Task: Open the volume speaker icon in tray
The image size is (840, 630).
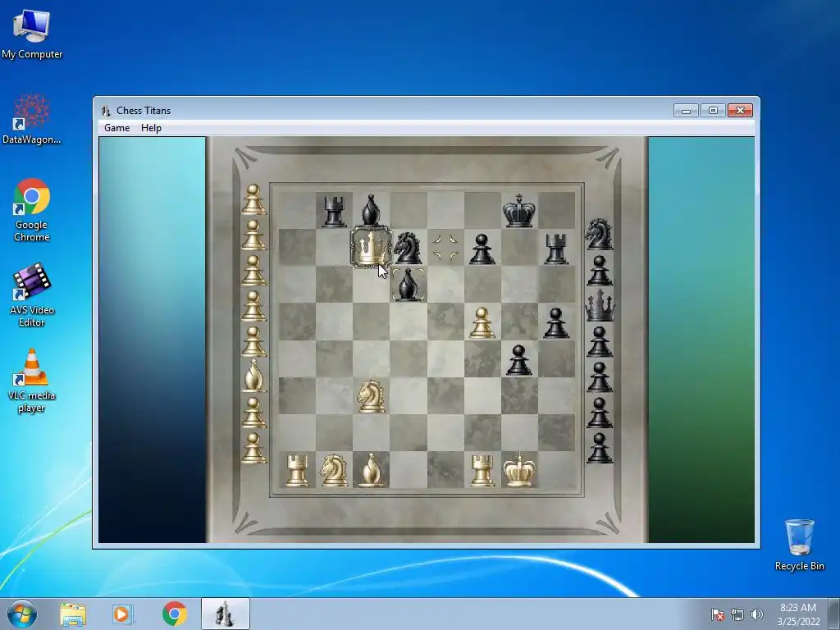Action: [756, 614]
